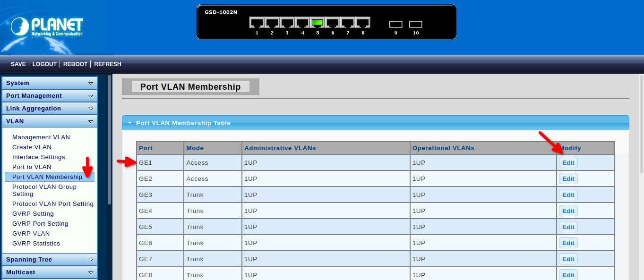
Task: Expand the System menu section
Action: (x=50, y=83)
